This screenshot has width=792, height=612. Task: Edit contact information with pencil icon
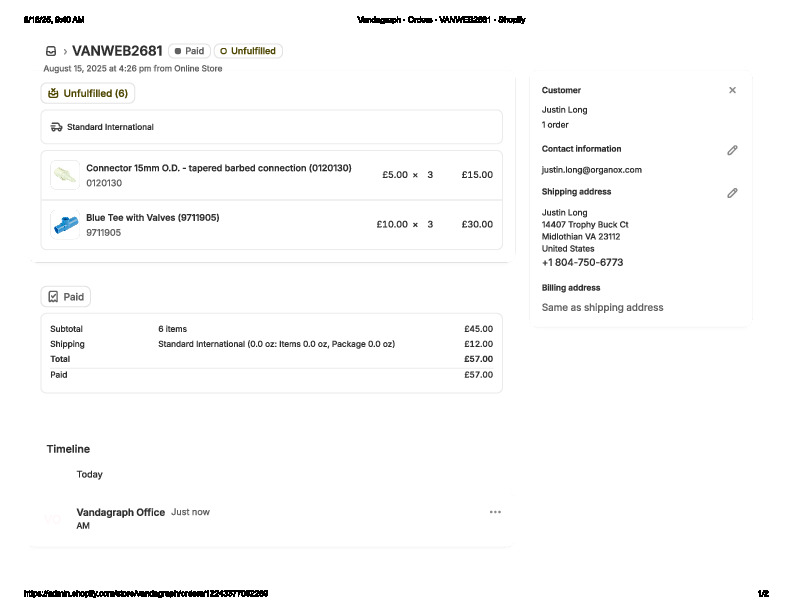(732, 150)
